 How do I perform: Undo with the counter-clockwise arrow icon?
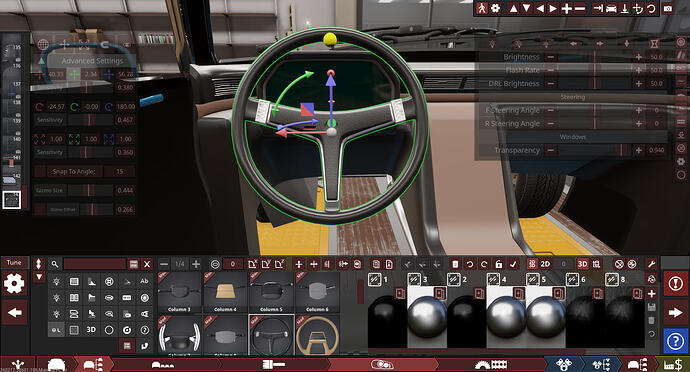point(470,264)
